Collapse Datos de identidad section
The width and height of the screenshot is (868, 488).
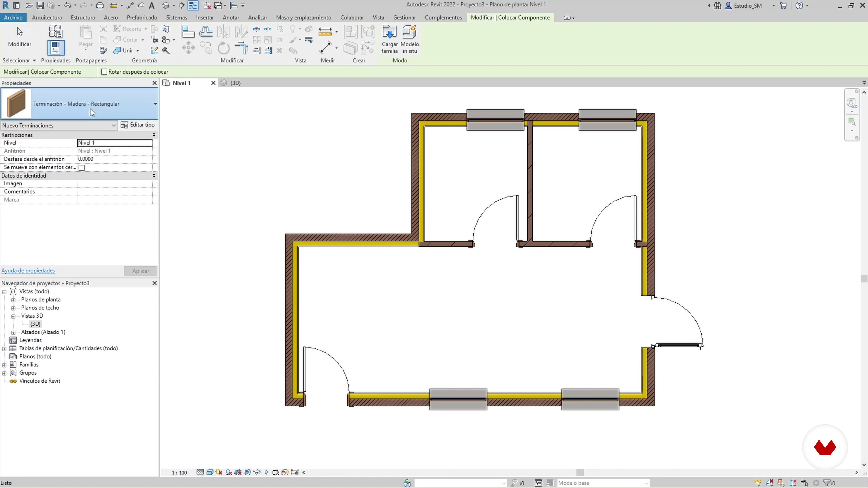coord(154,176)
